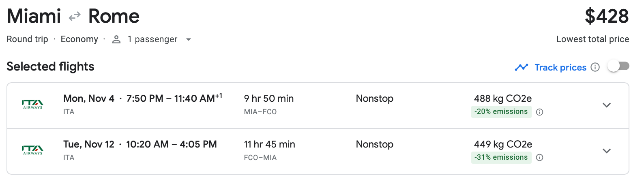Click the Rome destination heading
The height and width of the screenshot is (184, 644).
114,17
